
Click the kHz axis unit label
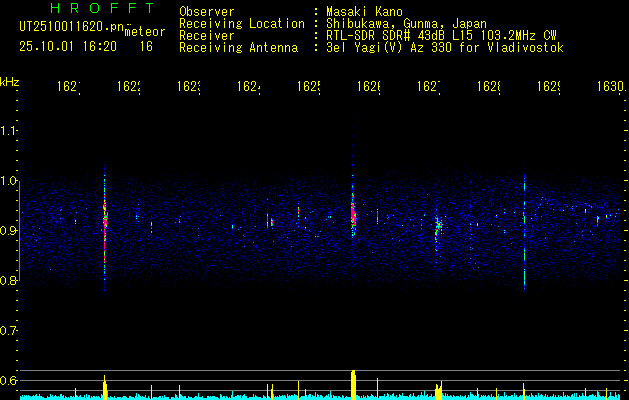pyautogui.click(x=9, y=82)
